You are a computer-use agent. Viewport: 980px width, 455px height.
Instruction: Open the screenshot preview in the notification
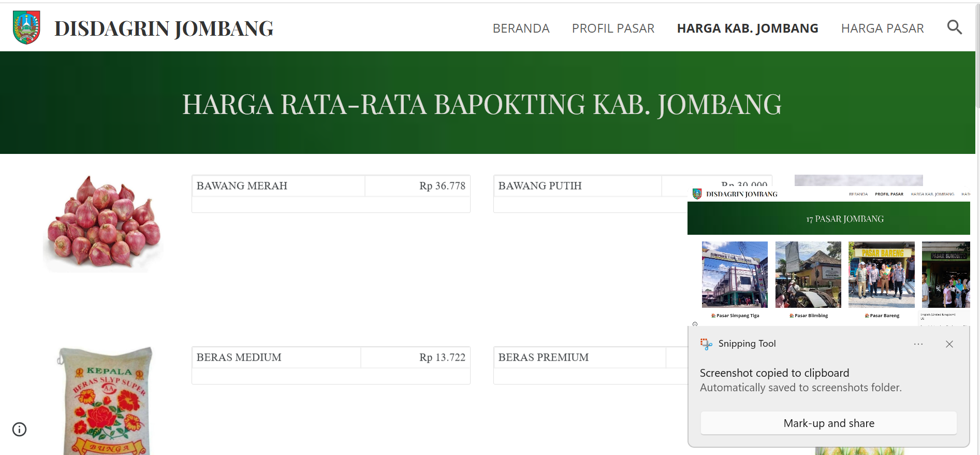pyautogui.click(x=828, y=257)
